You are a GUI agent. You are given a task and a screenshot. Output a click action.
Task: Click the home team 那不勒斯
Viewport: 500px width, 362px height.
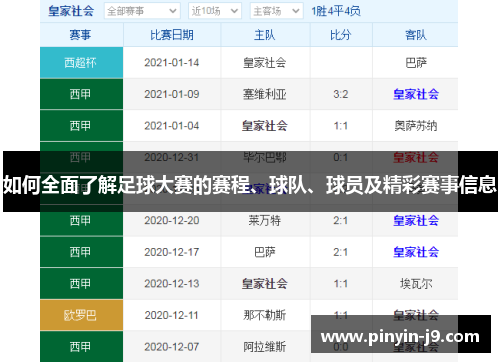click(265, 315)
